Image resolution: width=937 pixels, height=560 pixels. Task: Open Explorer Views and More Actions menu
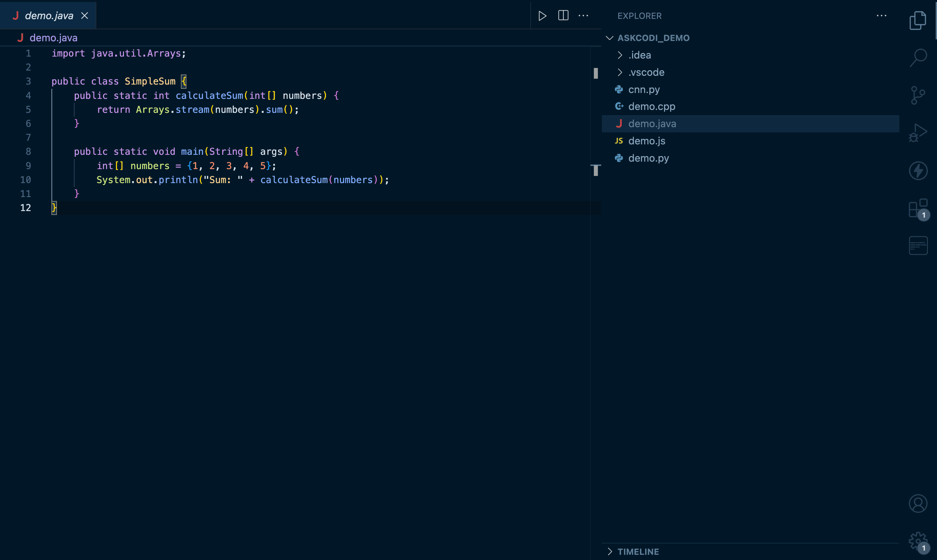tap(881, 16)
